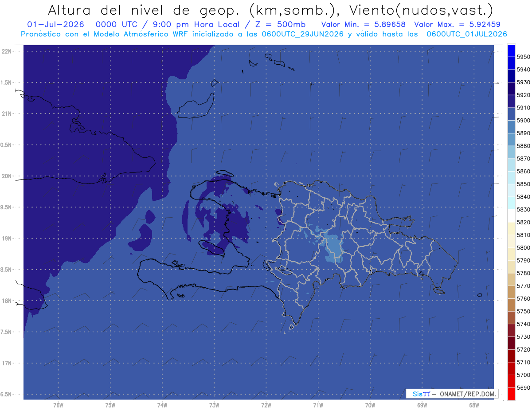
Task: Click the '5830' colorbar value
Action: (x=524, y=209)
